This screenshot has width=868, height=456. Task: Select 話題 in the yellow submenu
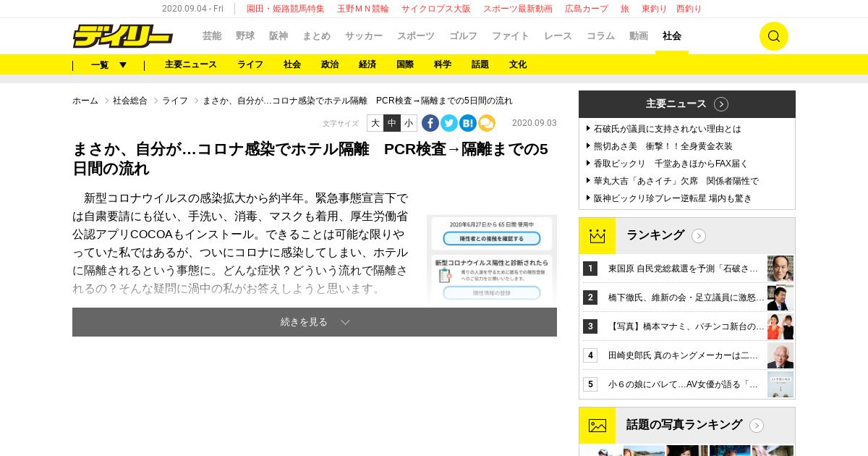click(x=480, y=64)
